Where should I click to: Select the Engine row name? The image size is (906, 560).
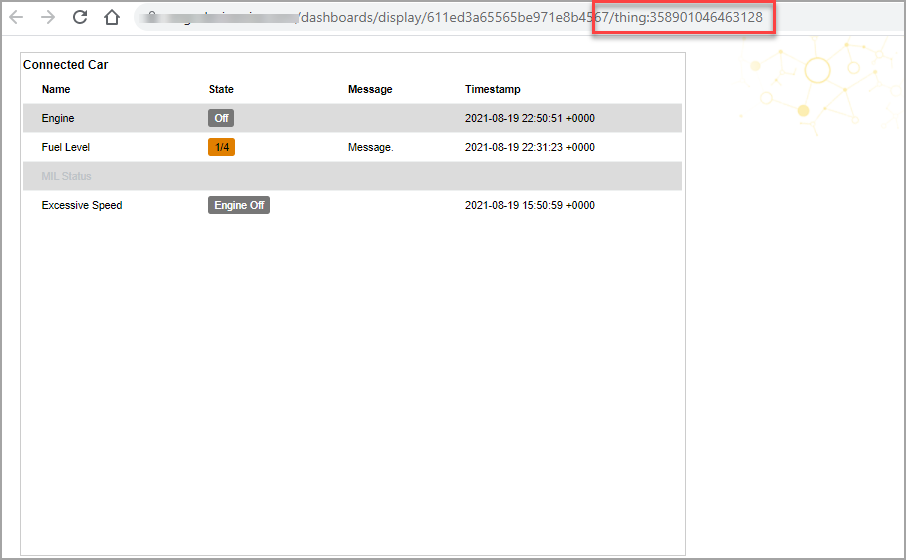(x=58, y=118)
